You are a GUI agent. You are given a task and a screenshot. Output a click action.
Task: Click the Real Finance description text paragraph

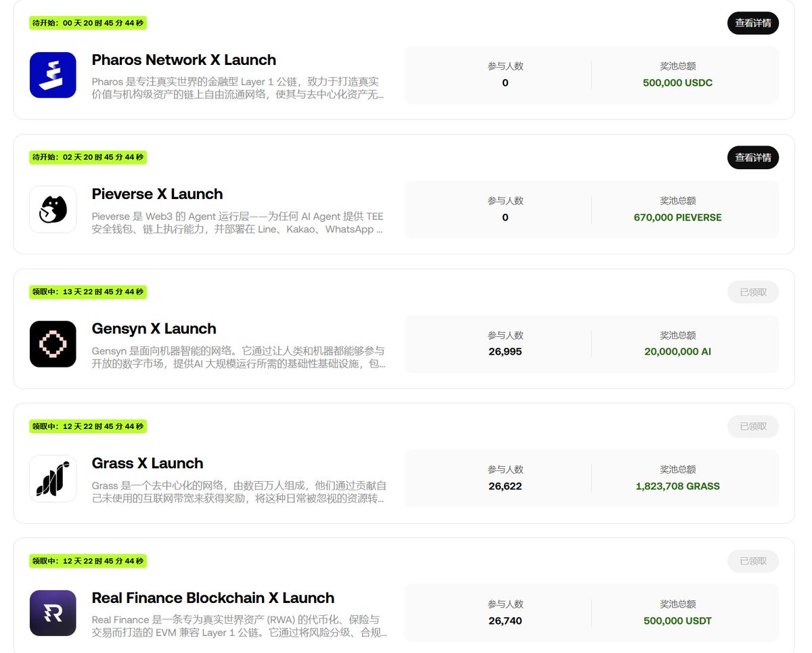click(240, 627)
